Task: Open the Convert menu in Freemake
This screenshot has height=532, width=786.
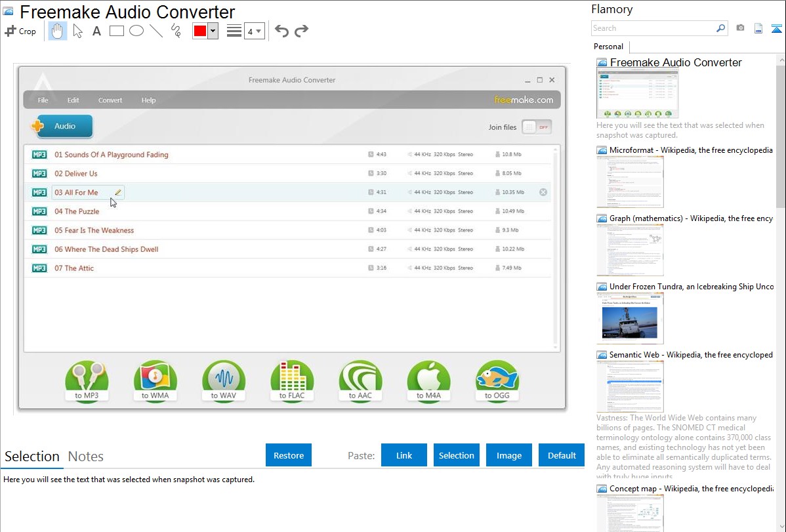Action: [110, 100]
